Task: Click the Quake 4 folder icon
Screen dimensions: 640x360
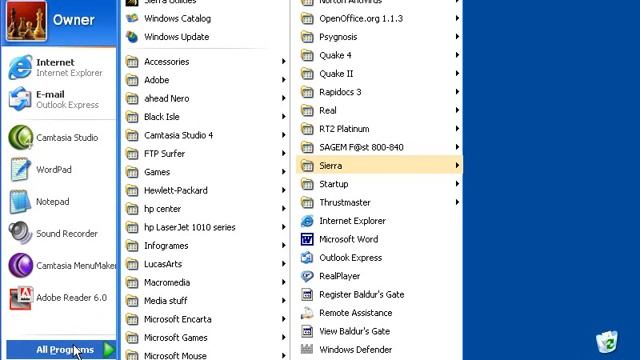Action: 307,55
